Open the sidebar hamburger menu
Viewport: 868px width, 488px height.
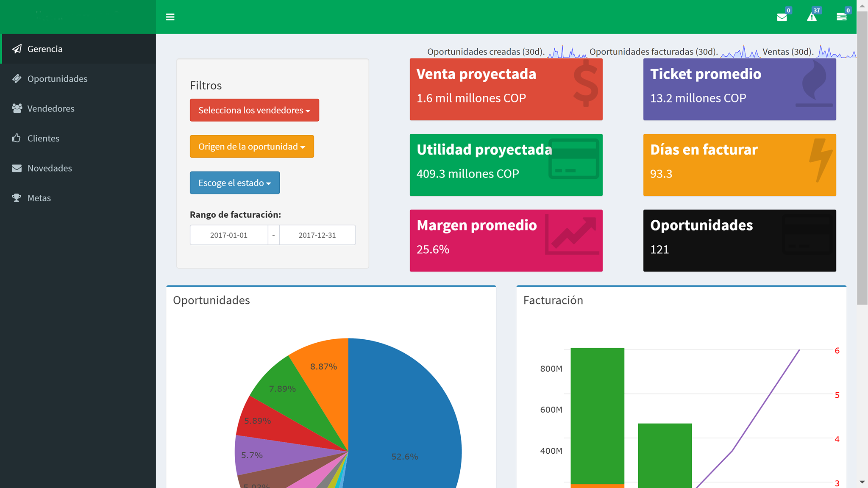click(170, 17)
